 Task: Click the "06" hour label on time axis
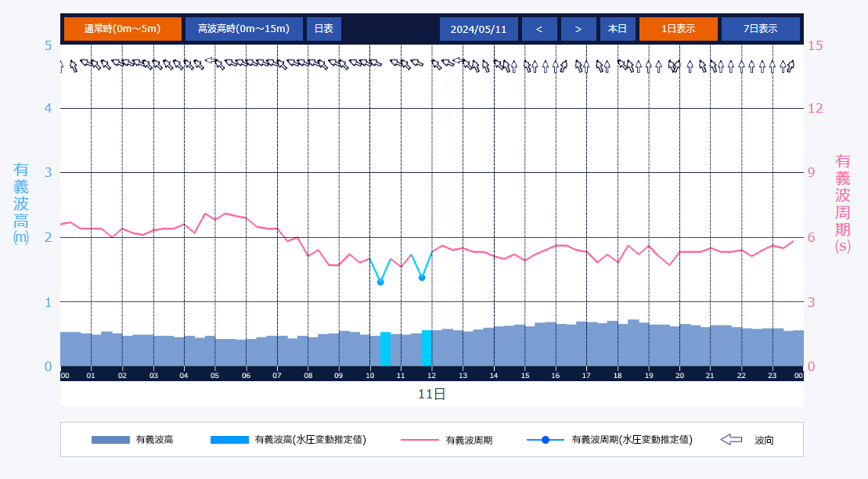click(246, 376)
